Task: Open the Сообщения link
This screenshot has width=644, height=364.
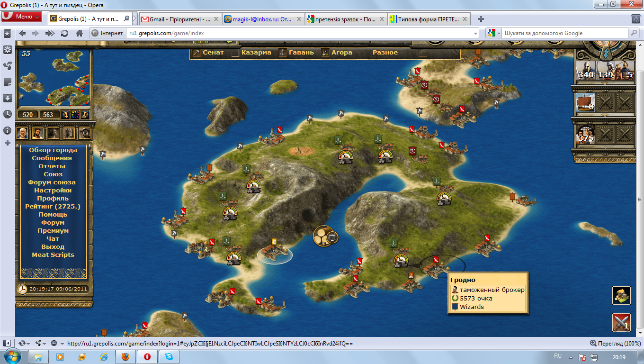Action: (x=52, y=158)
